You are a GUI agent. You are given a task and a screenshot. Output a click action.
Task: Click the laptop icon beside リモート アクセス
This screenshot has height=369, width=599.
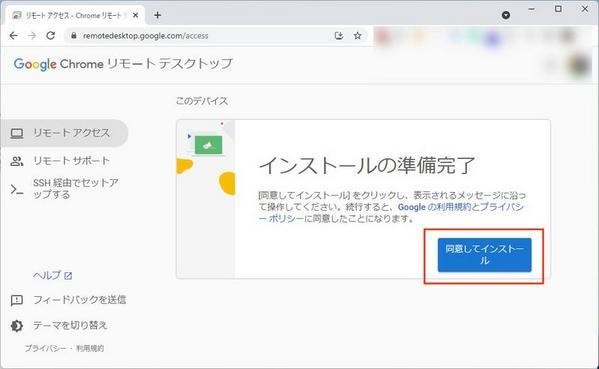coord(17,133)
